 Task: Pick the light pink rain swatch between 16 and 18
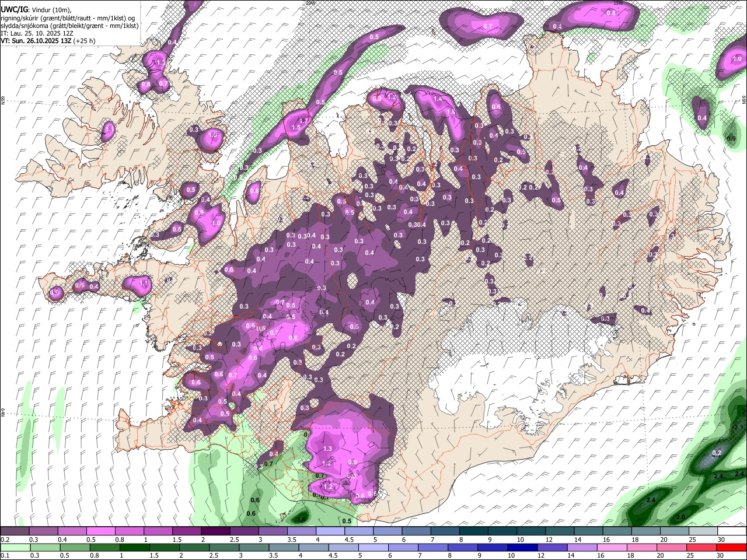click(613, 547)
